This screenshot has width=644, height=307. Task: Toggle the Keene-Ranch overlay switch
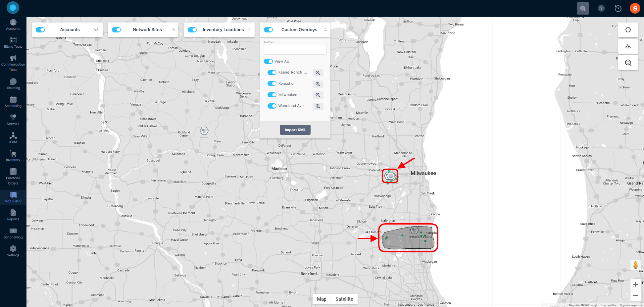[x=272, y=73]
